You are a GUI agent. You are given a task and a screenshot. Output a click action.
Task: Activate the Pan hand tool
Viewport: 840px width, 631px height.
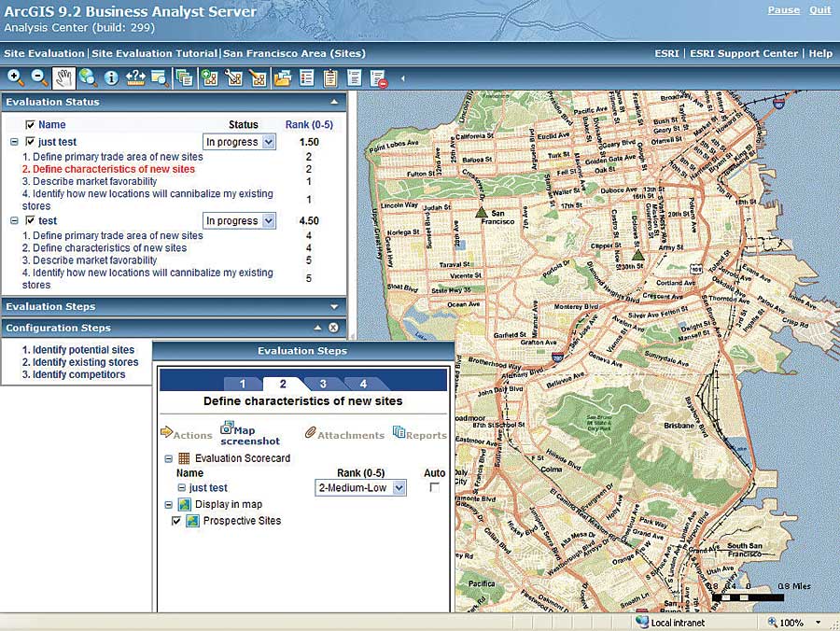click(x=63, y=77)
